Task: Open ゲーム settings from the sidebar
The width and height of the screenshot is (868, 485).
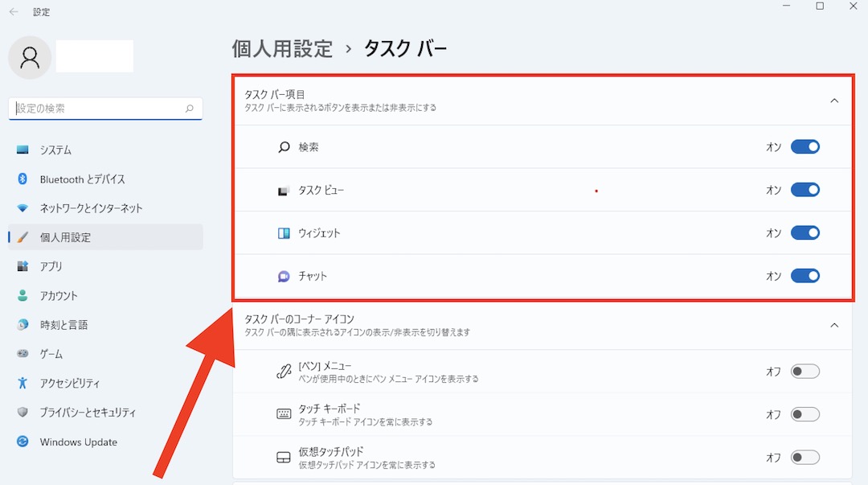Action: click(50, 353)
